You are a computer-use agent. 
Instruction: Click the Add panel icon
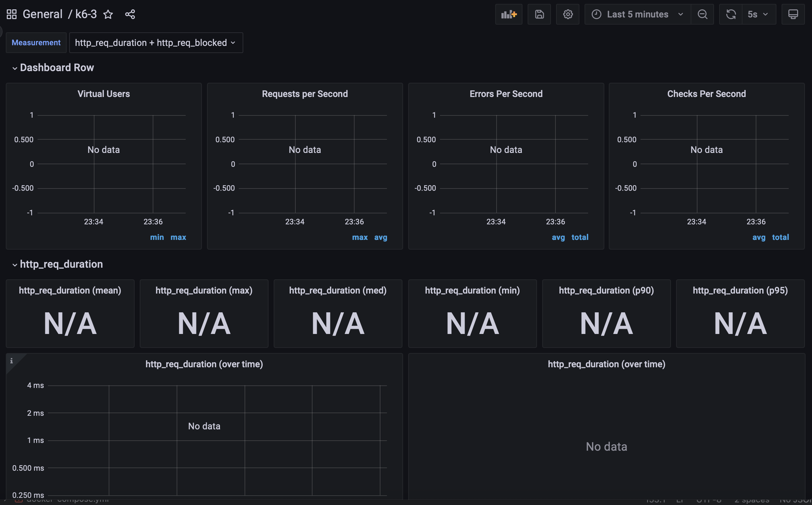tap(509, 14)
